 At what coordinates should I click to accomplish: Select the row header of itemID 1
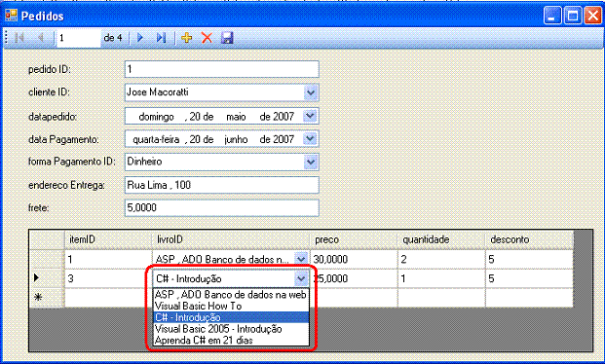pyautogui.click(x=47, y=259)
